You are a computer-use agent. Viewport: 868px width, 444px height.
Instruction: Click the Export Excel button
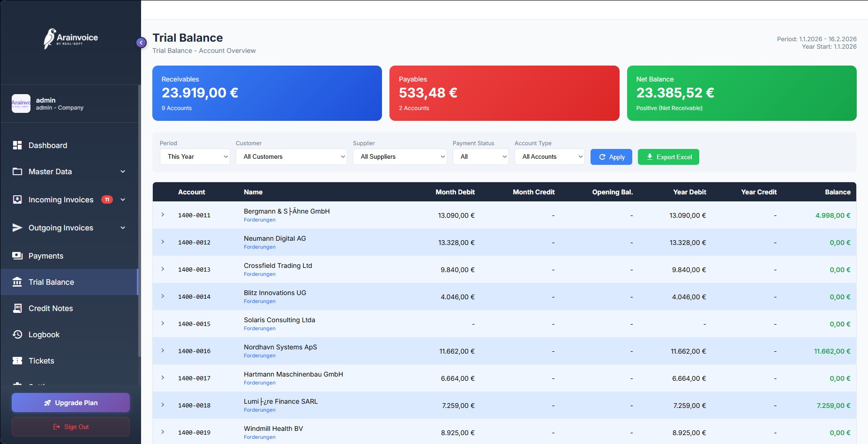click(x=668, y=156)
